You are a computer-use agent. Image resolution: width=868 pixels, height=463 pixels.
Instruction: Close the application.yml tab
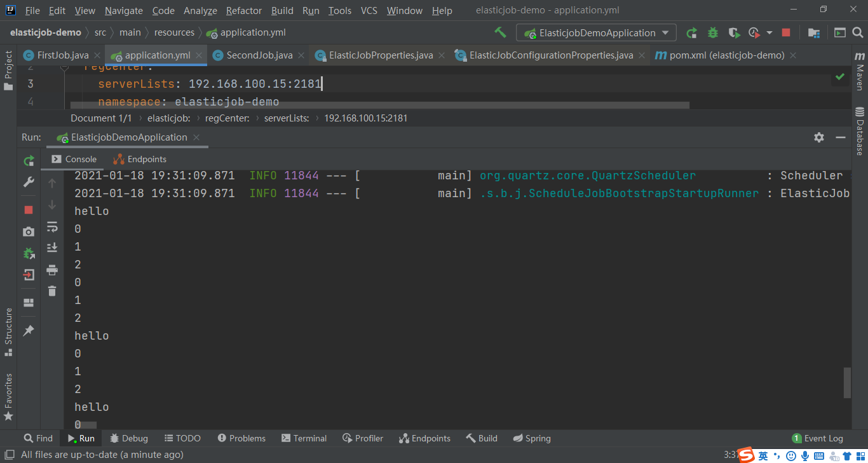coord(199,55)
